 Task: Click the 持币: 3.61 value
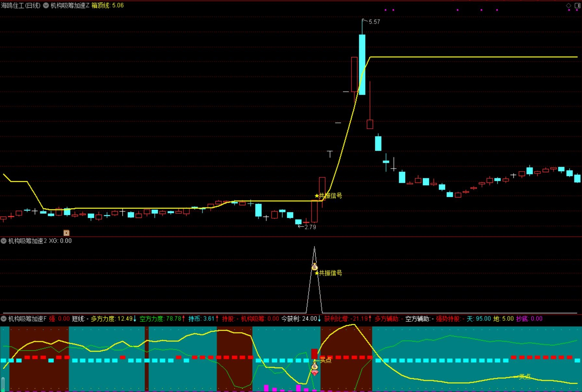click(204, 319)
